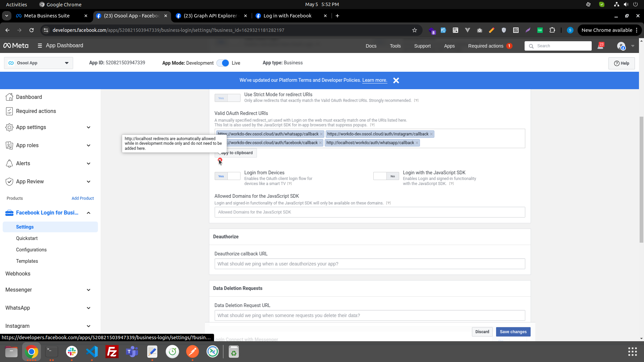Click the Help question mark button
This screenshot has width=644, height=362.
(622, 63)
